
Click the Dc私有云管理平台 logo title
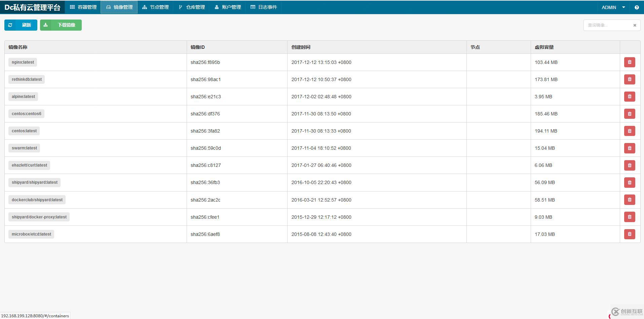click(32, 7)
